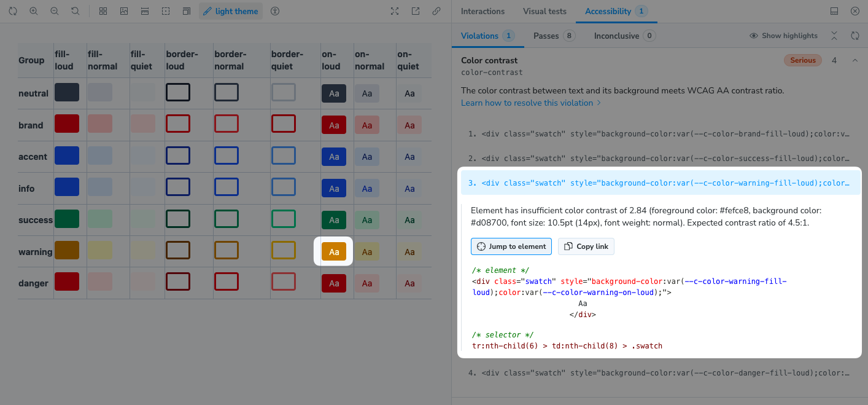Click the Jump to element button
868x405 pixels.
pos(511,246)
